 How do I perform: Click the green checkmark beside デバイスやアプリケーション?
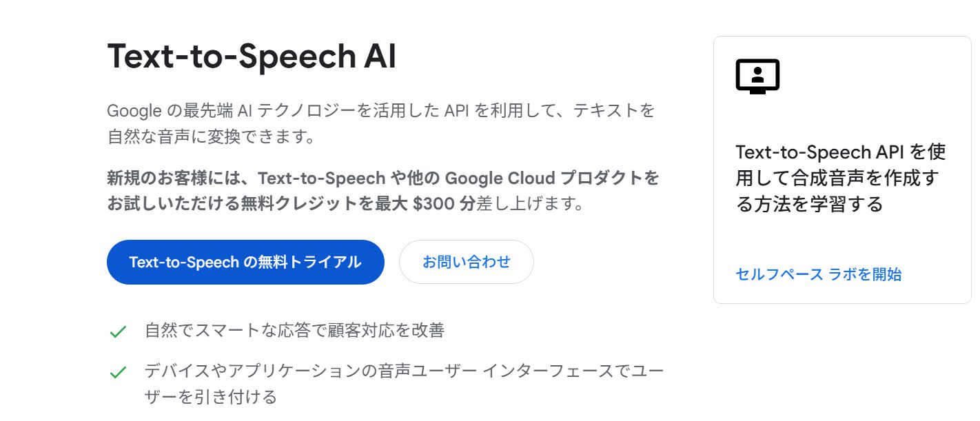tap(118, 373)
